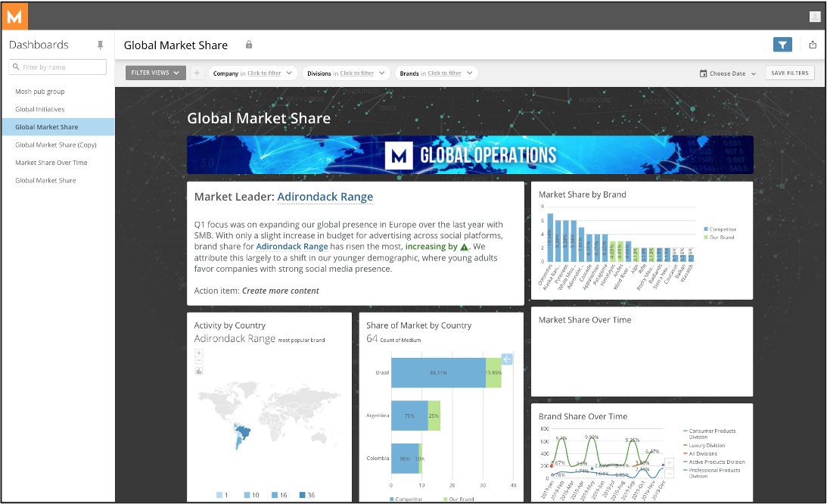Toggle Luxury Division legend item
827x504 pixels.
(704, 446)
